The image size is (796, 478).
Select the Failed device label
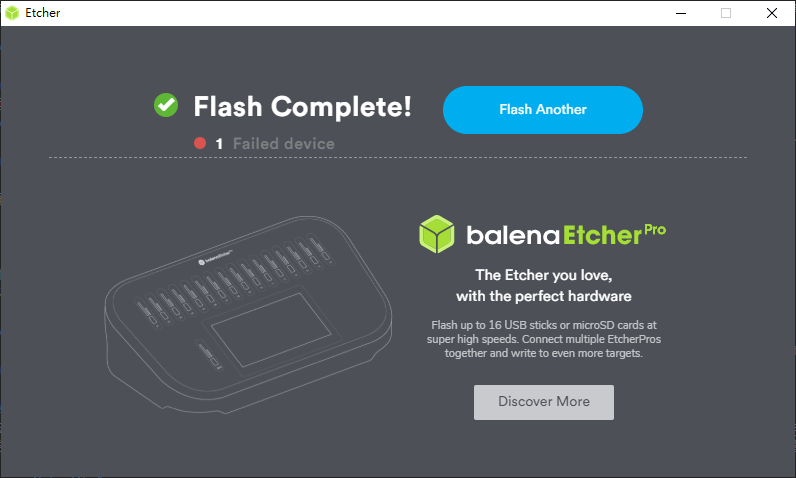(x=284, y=144)
